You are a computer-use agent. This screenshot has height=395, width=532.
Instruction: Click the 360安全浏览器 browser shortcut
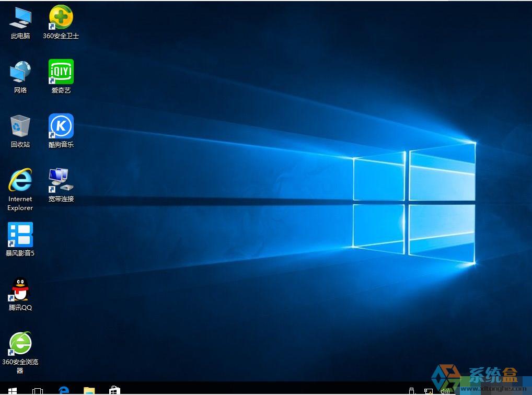click(20, 344)
